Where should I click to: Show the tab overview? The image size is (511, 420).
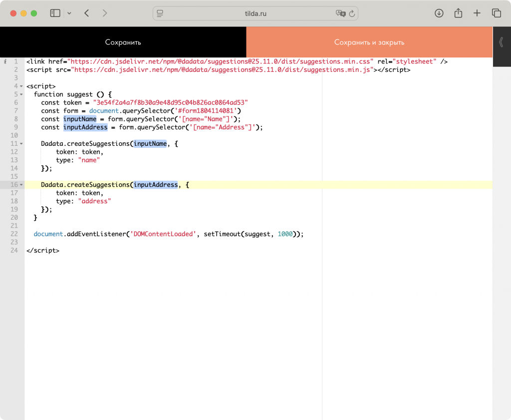pyautogui.click(x=496, y=13)
